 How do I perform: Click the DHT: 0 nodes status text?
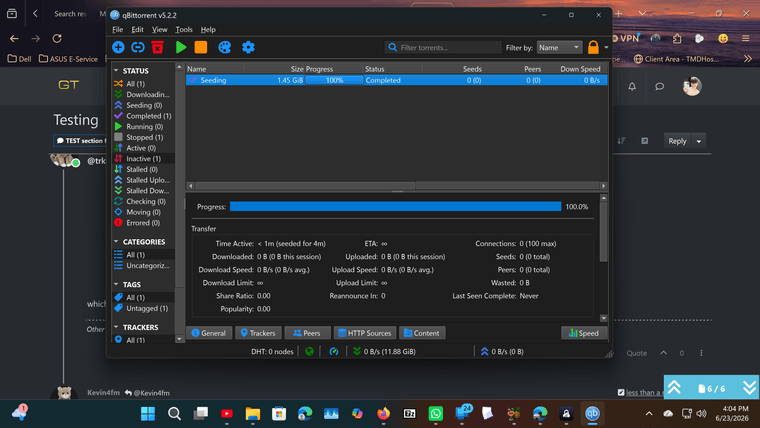pos(272,351)
